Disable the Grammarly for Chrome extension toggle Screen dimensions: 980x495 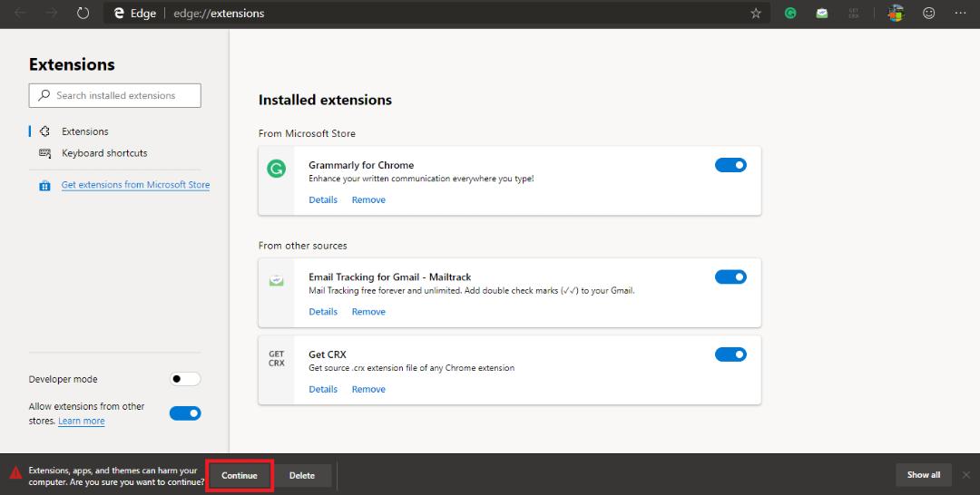point(730,165)
